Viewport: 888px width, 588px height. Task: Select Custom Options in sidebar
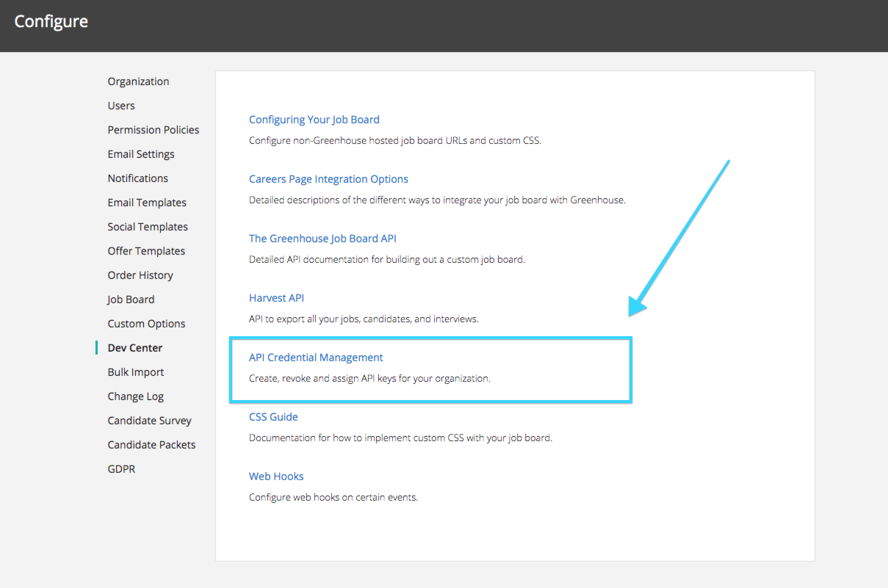[x=146, y=324]
